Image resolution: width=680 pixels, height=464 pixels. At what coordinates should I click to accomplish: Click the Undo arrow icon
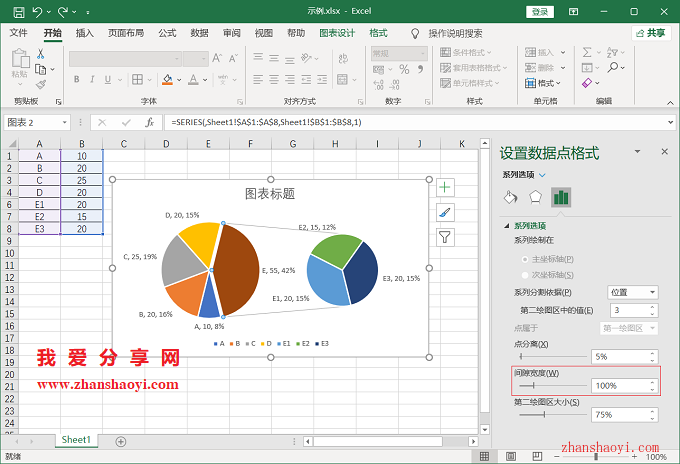[37, 12]
